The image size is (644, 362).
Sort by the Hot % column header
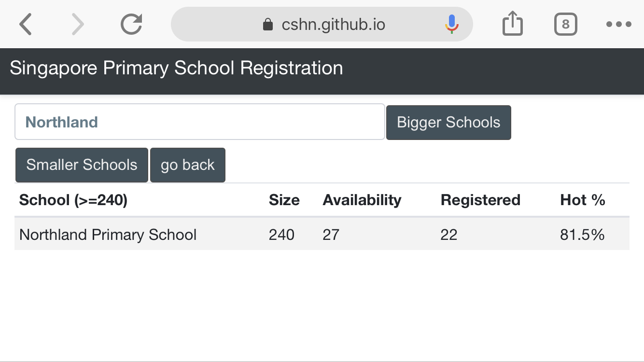582,200
